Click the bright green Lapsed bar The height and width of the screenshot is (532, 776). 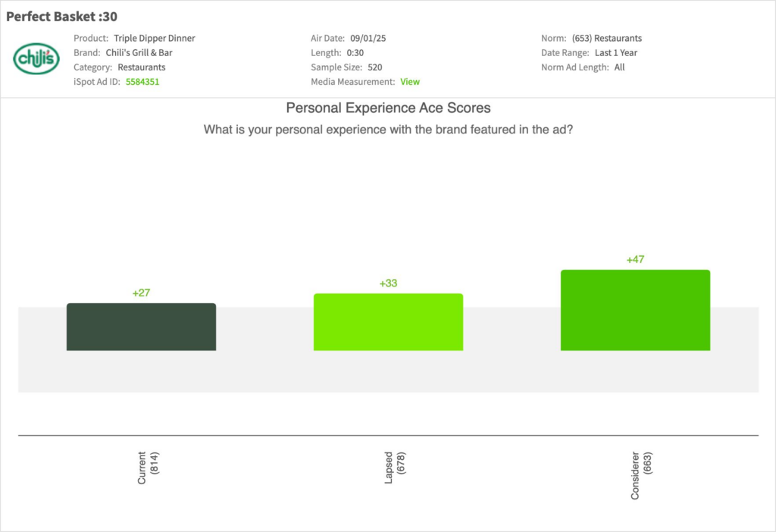point(388,322)
